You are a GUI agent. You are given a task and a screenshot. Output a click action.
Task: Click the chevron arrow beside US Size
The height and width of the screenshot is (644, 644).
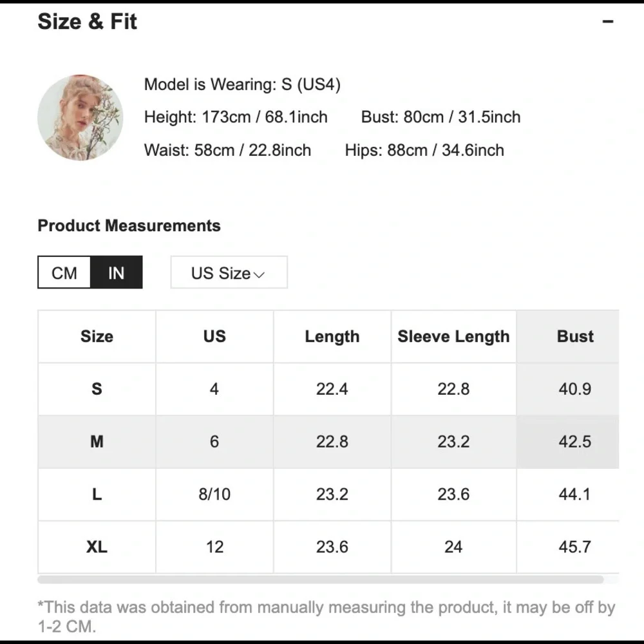pos(260,275)
